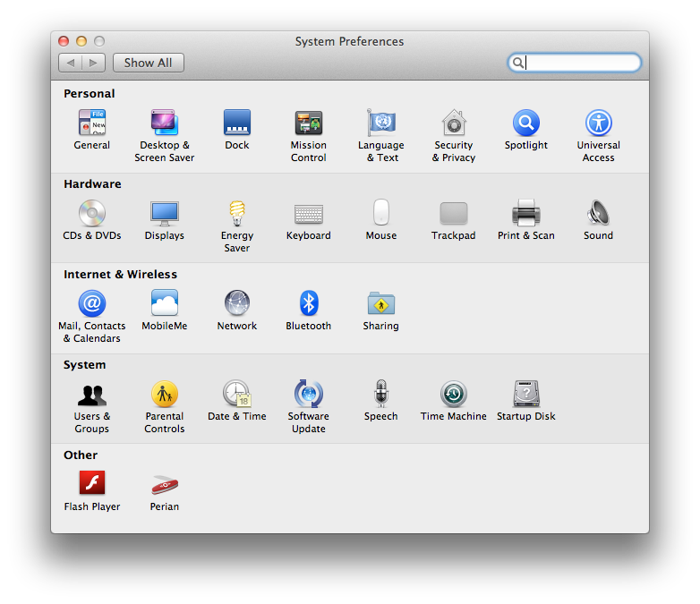Click the forward navigation arrow
700x604 pixels.
pos(94,63)
